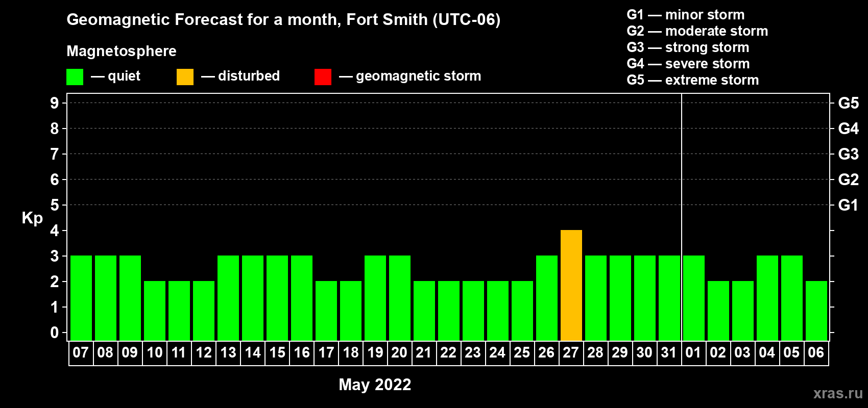The width and height of the screenshot is (868, 408).
Task: Click the xras.ru watermark link
Action: click(837, 393)
